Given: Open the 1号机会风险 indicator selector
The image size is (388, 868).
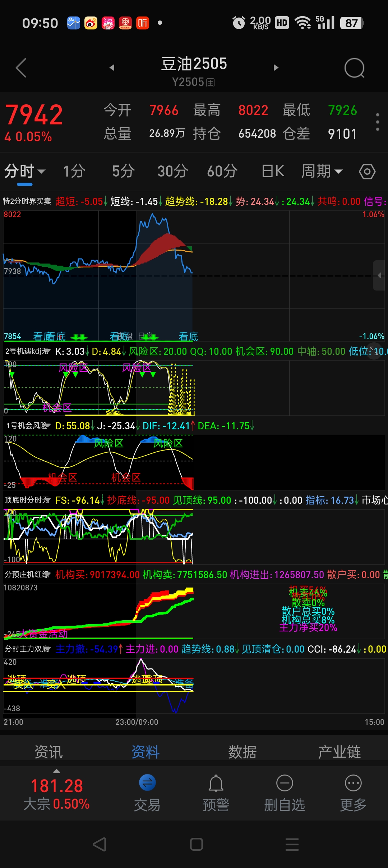Looking at the screenshot, I should pyautogui.click(x=28, y=426).
